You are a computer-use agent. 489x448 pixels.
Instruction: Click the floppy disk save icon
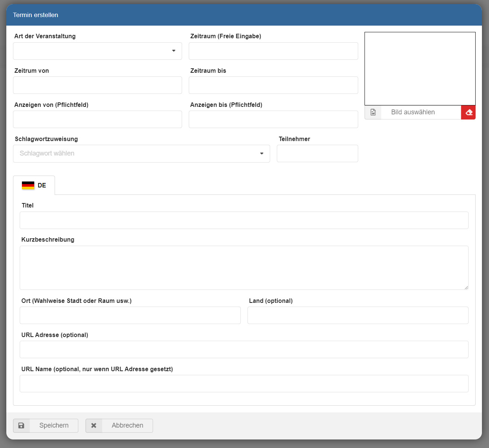coord(22,426)
